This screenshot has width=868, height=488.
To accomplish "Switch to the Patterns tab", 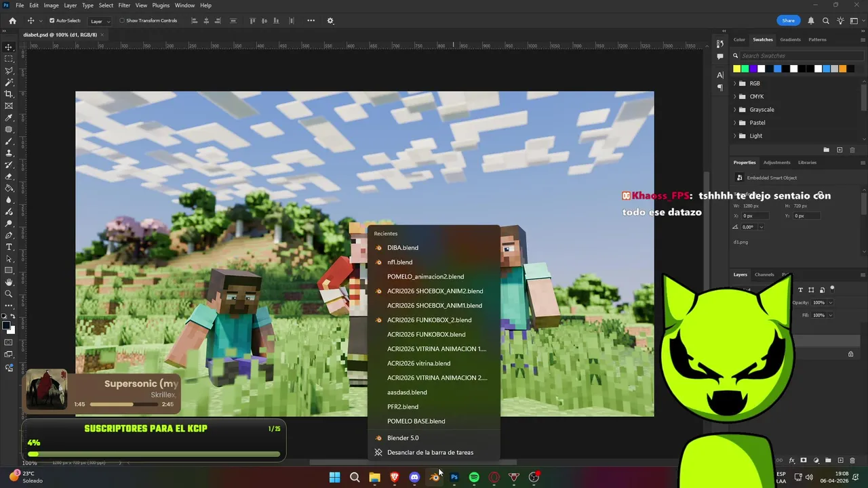I will [x=817, y=39].
